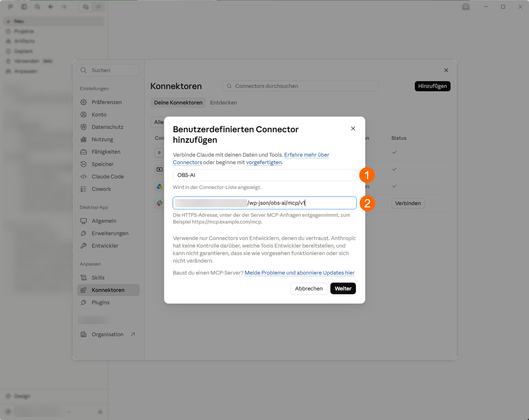Viewport: 529px width, 420px height.
Task: Focus the connector name field containing OBS-AI
Action: [264, 175]
